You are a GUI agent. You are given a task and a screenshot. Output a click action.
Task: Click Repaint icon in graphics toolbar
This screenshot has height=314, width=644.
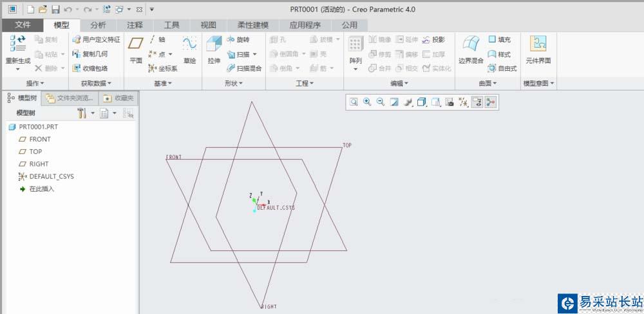(394, 102)
